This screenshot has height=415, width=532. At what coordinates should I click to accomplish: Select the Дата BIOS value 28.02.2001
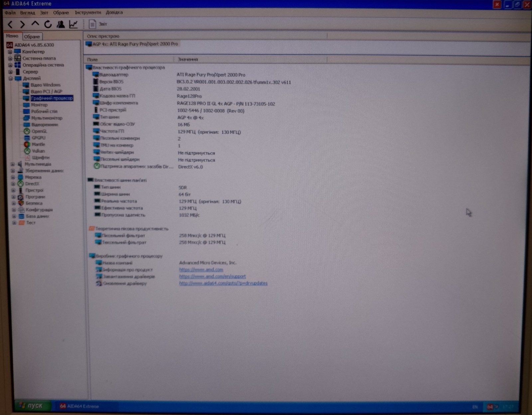[188, 89]
